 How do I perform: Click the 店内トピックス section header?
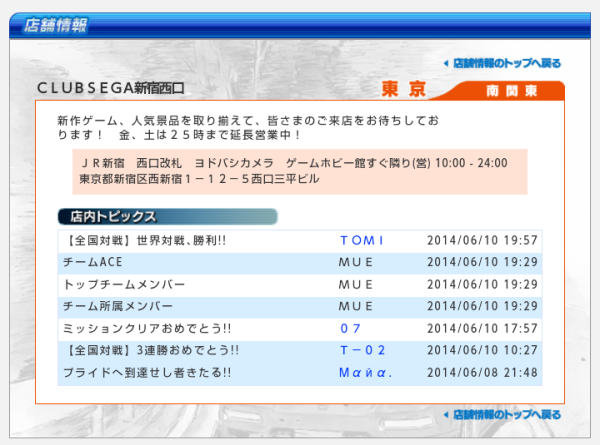click(168, 217)
